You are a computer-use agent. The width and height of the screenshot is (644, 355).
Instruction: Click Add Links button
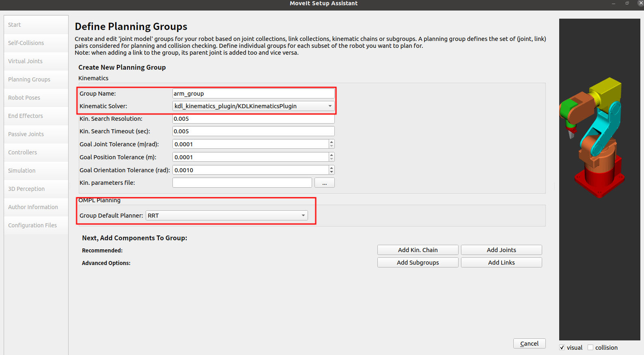(502, 263)
